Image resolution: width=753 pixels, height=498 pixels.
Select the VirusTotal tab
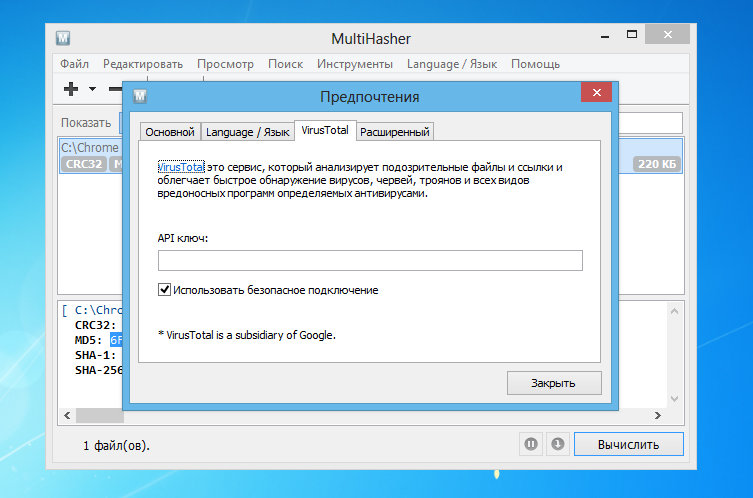pyautogui.click(x=325, y=130)
